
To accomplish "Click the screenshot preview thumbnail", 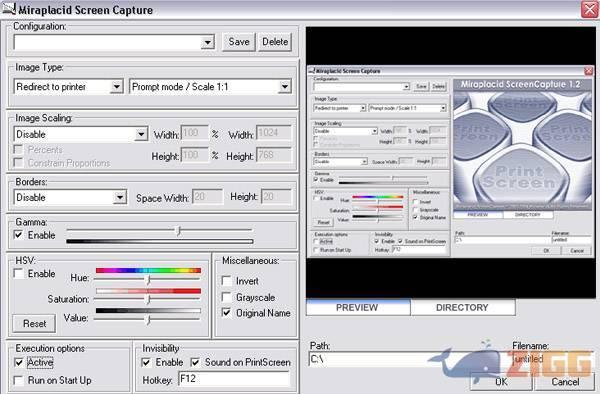I will (450, 162).
